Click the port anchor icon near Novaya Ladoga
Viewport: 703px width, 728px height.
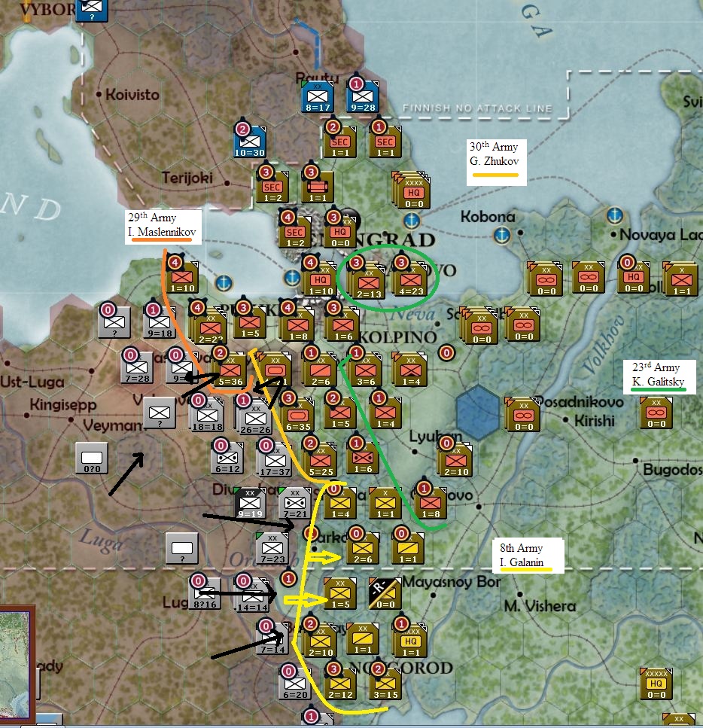tap(615, 215)
